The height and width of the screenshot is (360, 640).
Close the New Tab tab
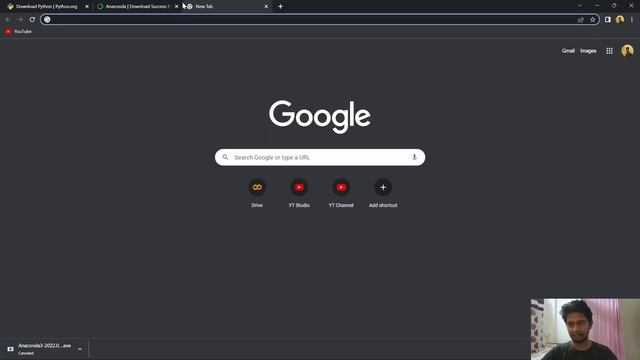coord(266,7)
